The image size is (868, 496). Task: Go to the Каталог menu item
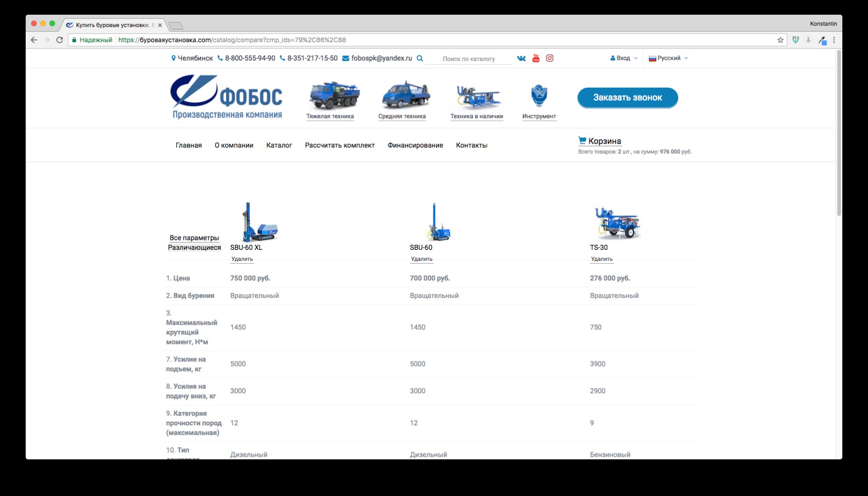point(279,145)
